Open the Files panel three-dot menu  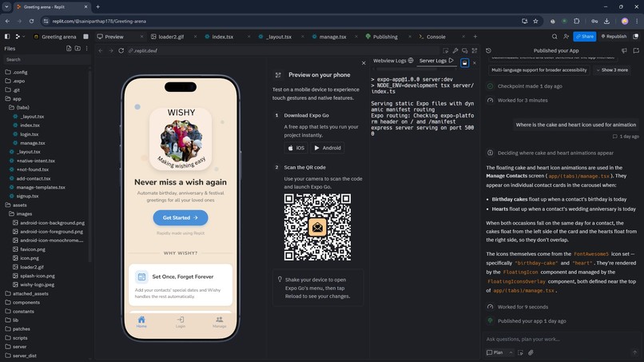86,49
